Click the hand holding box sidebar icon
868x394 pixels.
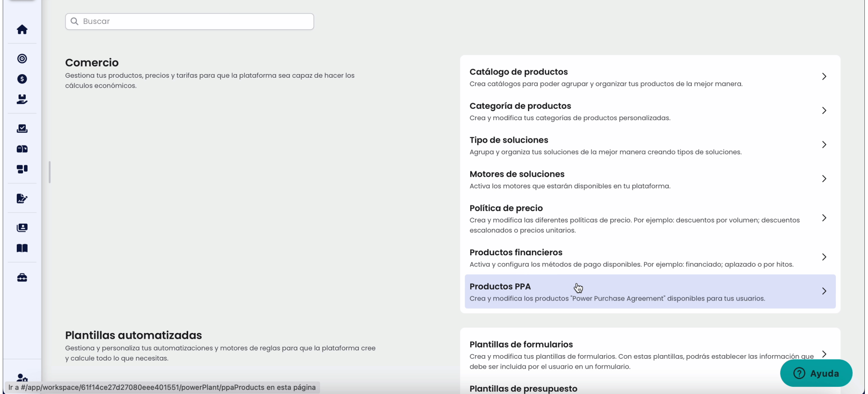pyautogui.click(x=22, y=99)
